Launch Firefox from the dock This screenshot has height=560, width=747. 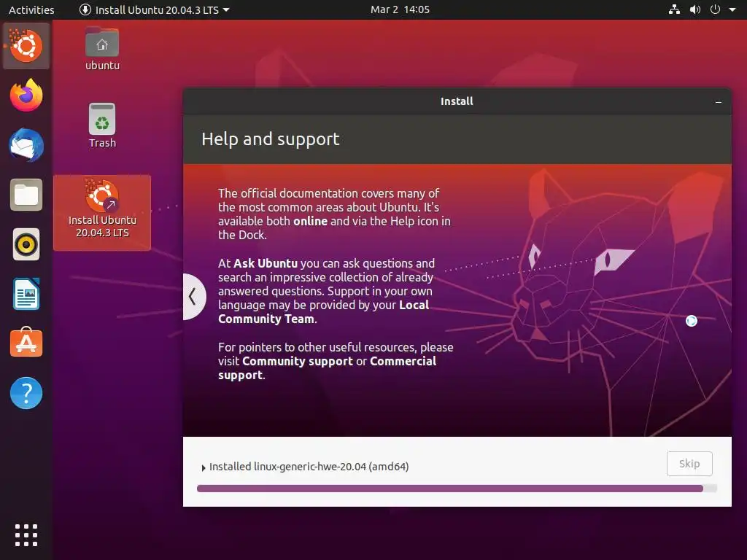tap(26, 96)
